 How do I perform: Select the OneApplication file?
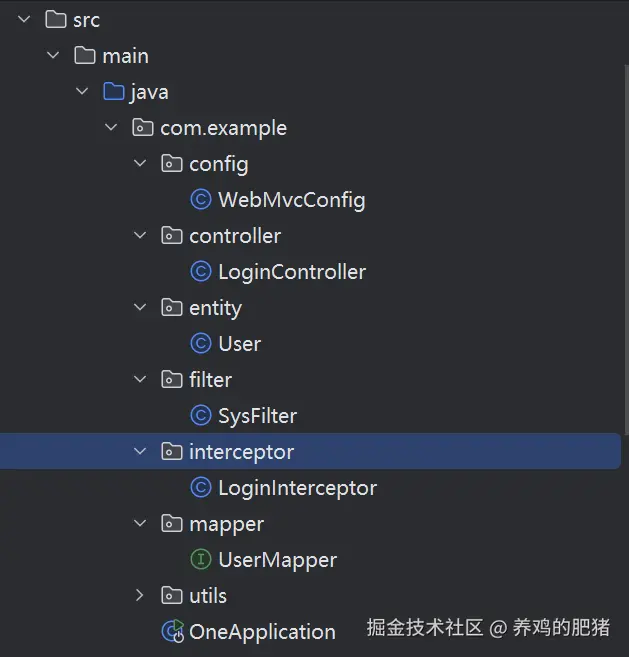(262, 632)
